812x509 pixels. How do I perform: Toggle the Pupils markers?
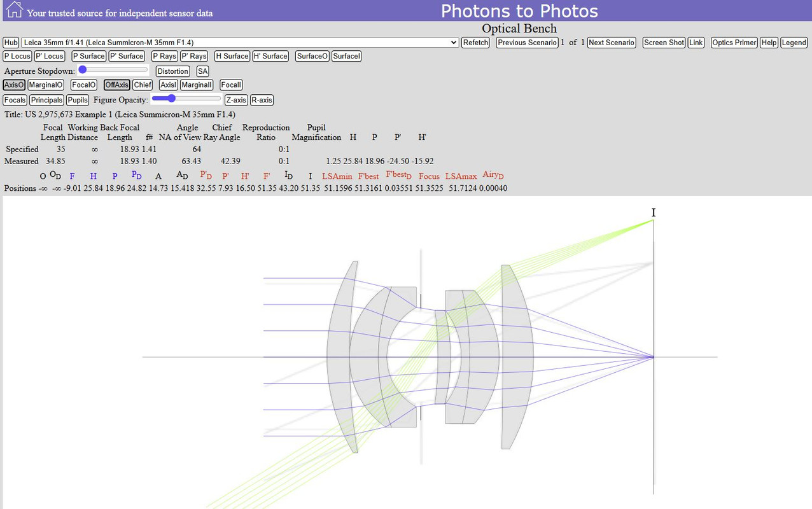[x=78, y=100]
